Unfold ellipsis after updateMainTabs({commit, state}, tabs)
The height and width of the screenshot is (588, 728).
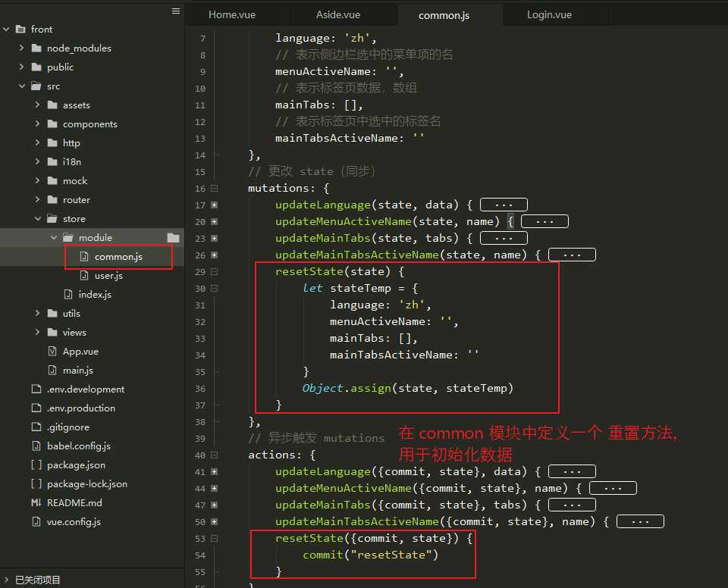[572, 505]
